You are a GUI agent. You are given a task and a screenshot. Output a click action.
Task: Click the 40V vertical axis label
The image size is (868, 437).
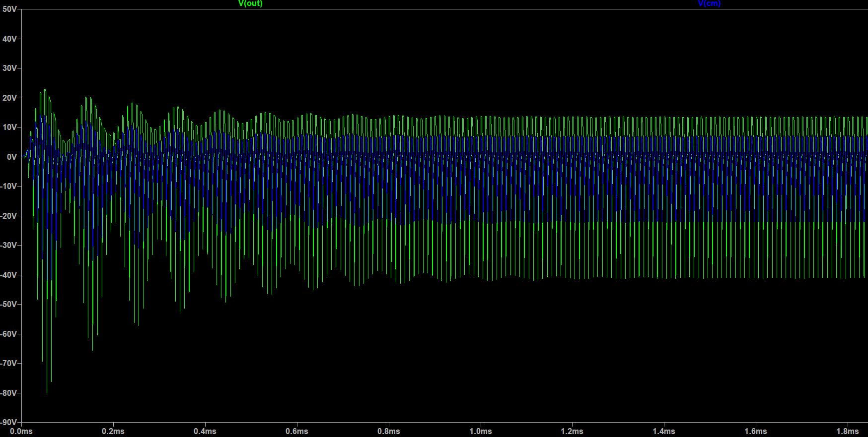9,39
